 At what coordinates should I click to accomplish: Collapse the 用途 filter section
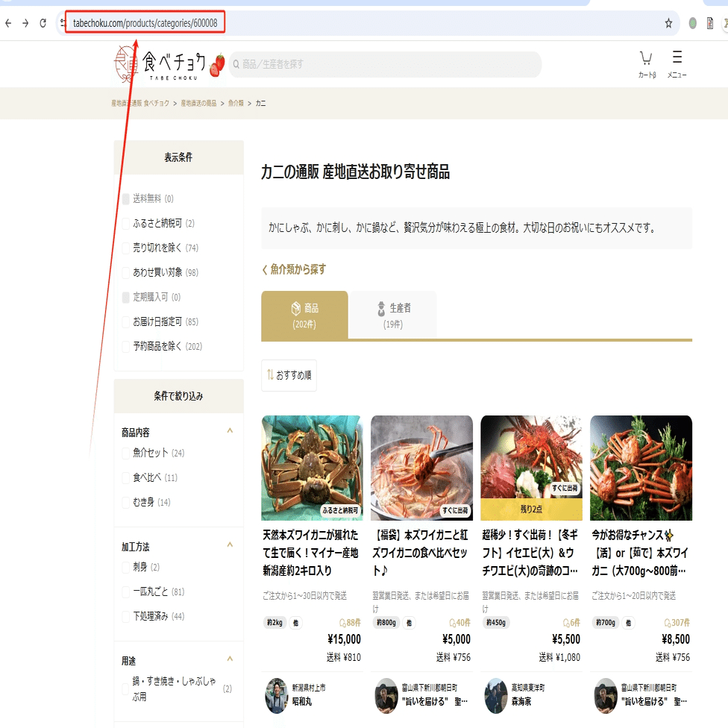point(229,659)
